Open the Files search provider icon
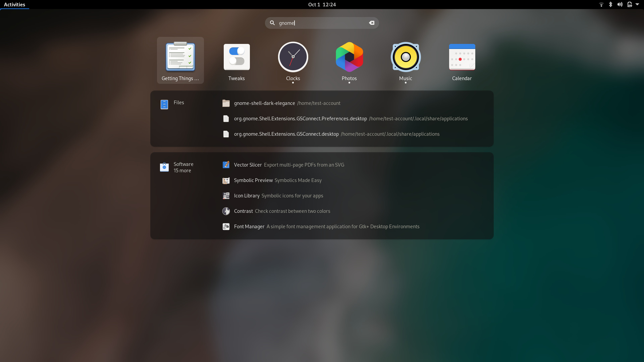 164,105
